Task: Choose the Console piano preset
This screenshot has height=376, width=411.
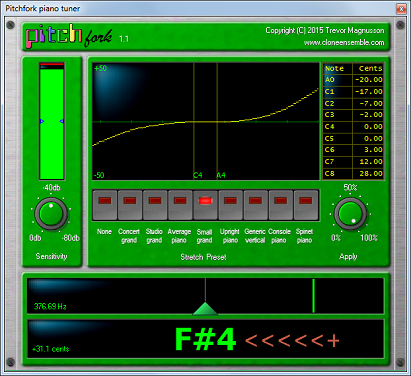Action: click(x=281, y=205)
